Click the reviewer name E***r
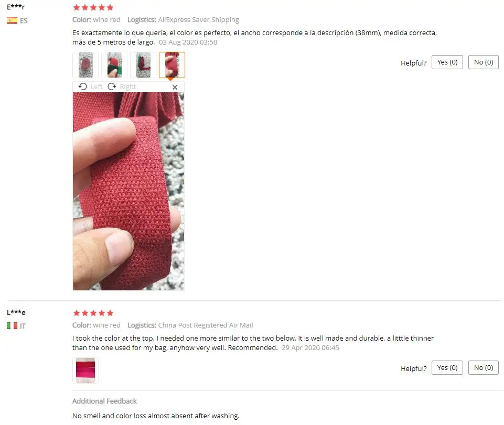The height and width of the screenshot is (425, 504). 16,7
